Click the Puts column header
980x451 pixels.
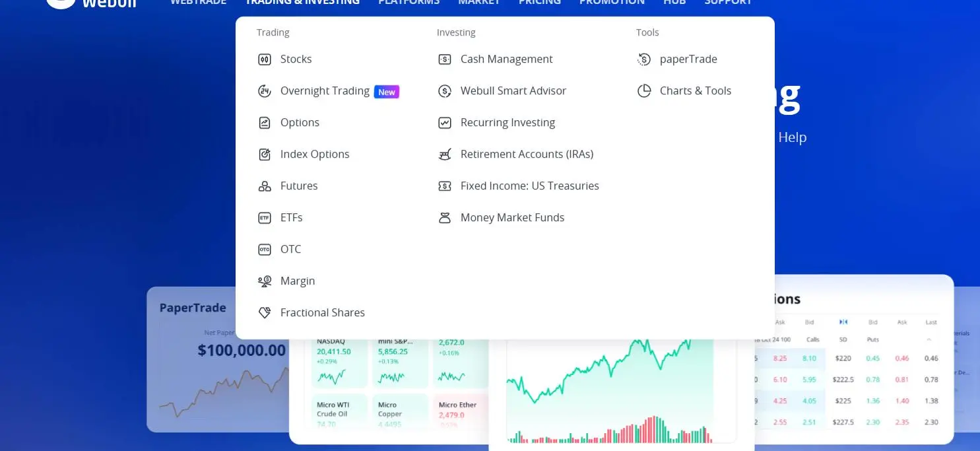pos(874,339)
